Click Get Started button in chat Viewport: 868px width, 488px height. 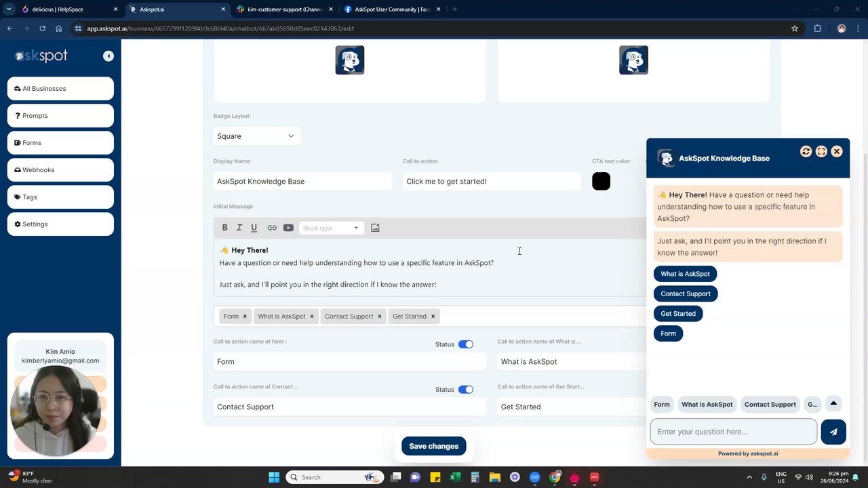pyautogui.click(x=678, y=313)
